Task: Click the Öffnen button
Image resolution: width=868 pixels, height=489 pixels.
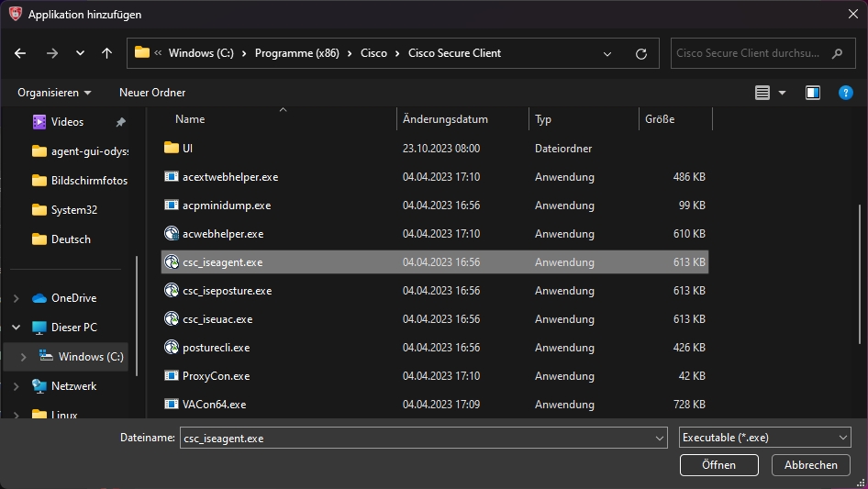Action: tap(718, 465)
